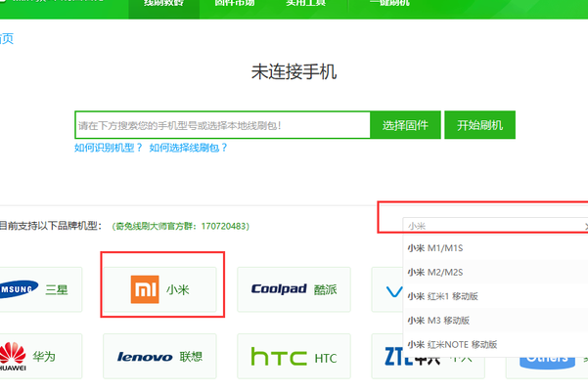The image size is (588, 391).
Task: Select the Coolpad 酷派 brand tile
Action: pos(294,289)
